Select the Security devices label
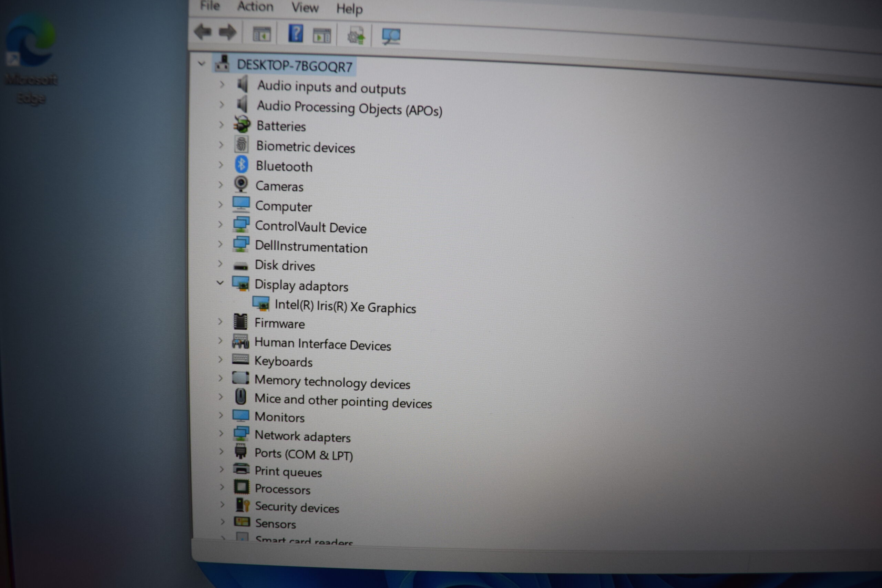This screenshot has width=882, height=588. pyautogui.click(x=297, y=507)
